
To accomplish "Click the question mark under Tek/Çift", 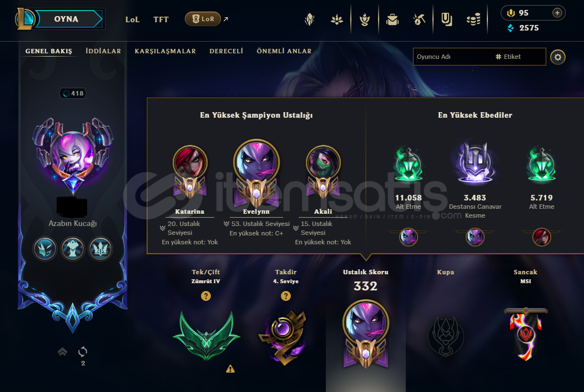I will [206, 296].
